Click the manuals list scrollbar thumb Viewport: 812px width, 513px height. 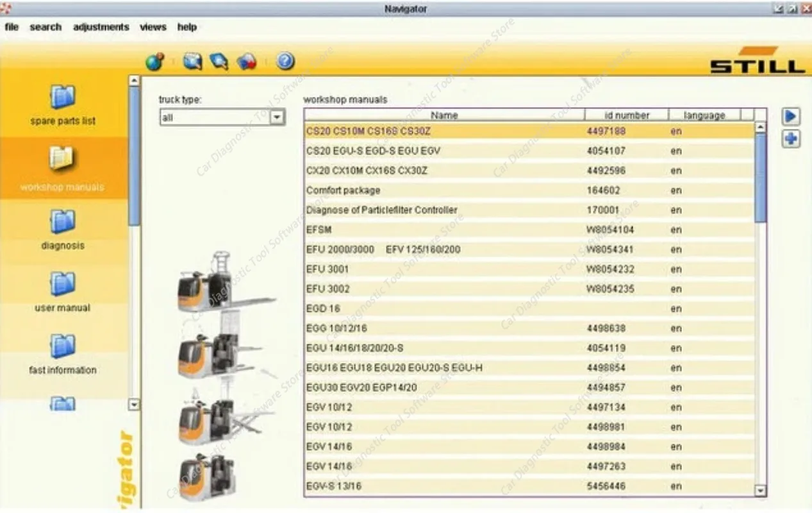click(x=761, y=178)
